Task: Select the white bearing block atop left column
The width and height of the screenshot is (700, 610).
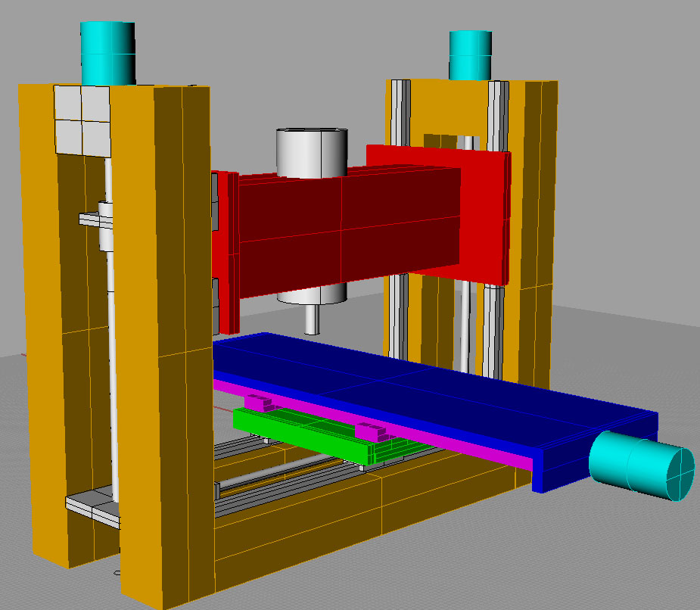Action: (x=82, y=118)
